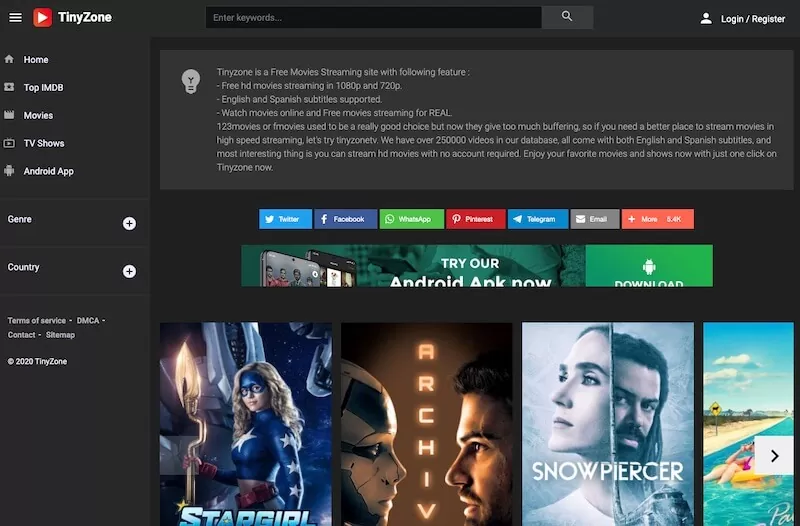The width and height of the screenshot is (800, 526).
Task: Share via Email button
Action: coord(595,219)
